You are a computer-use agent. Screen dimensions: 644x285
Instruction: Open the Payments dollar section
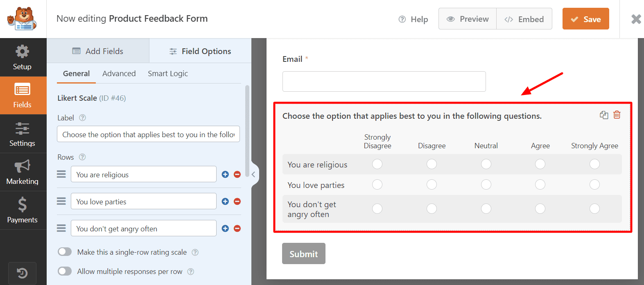[23, 210]
